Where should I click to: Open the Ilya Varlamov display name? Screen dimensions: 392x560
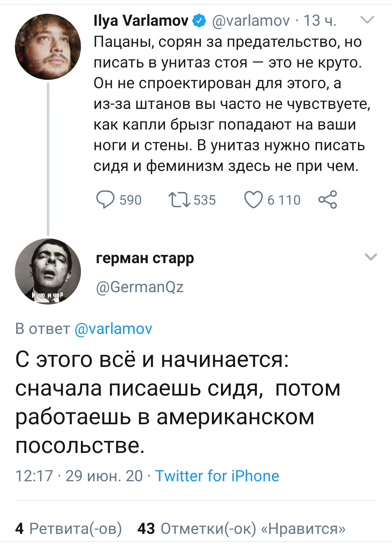coord(141,21)
